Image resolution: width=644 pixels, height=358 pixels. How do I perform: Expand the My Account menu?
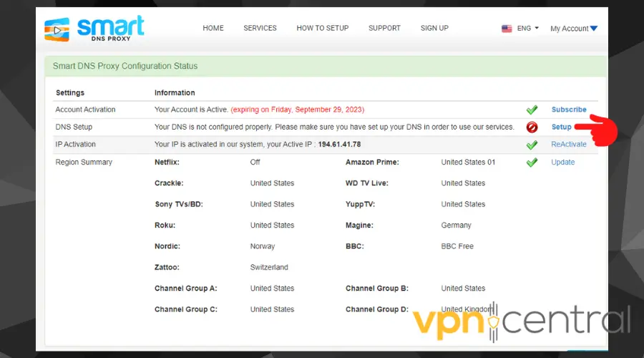click(574, 29)
